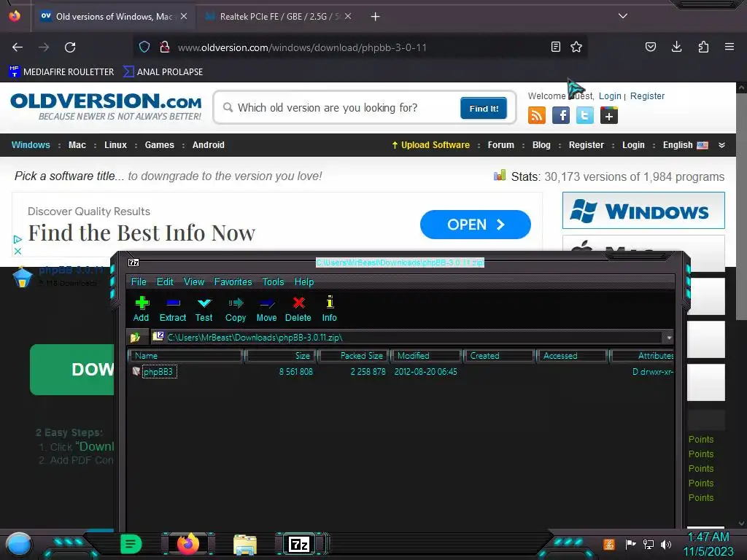This screenshot has width=747, height=560.
Task: Open the Info tool in 7-Zip
Action: point(329,309)
